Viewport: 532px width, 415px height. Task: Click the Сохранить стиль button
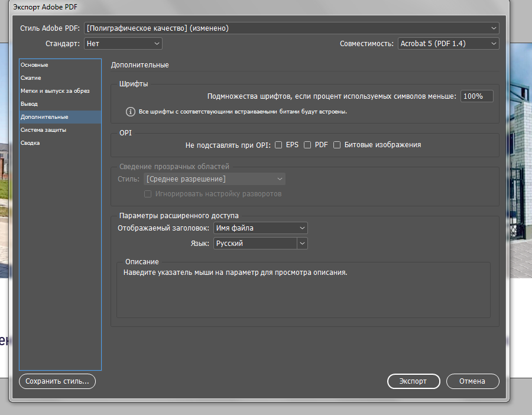click(x=57, y=381)
